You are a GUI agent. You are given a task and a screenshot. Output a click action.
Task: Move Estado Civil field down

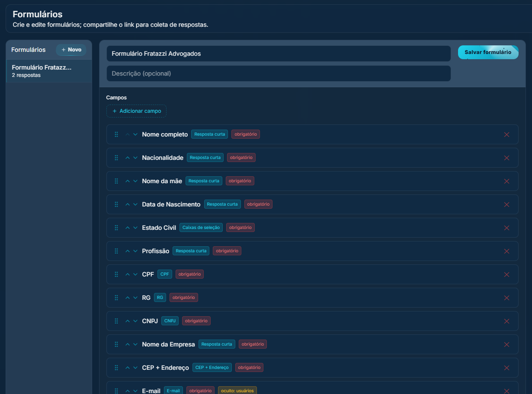coord(135,228)
